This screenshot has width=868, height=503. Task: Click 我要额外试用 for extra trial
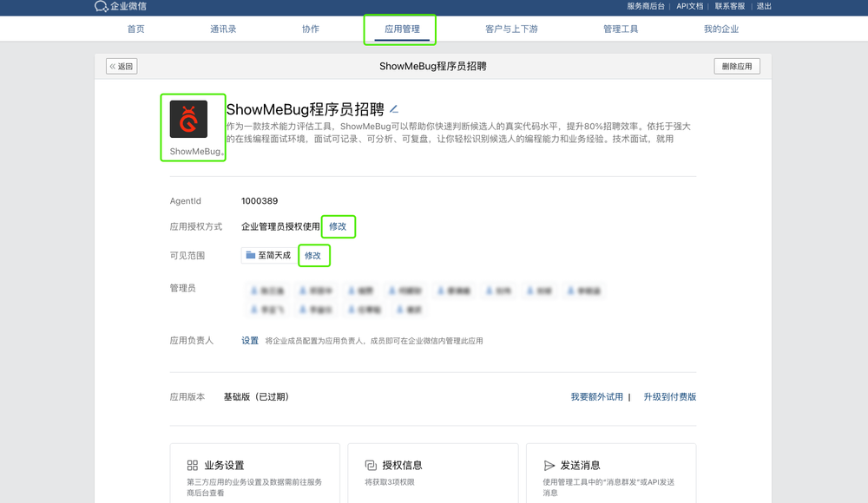tap(596, 395)
